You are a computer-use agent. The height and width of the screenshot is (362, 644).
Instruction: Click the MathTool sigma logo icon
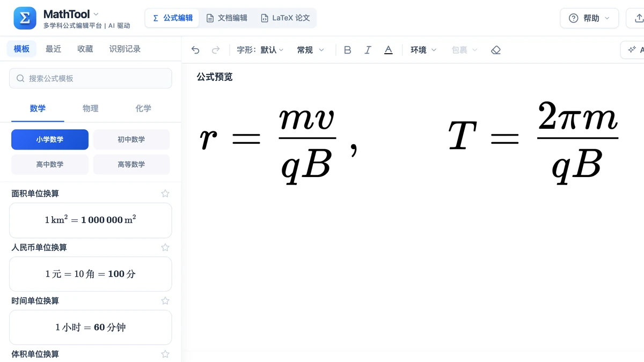point(25,18)
